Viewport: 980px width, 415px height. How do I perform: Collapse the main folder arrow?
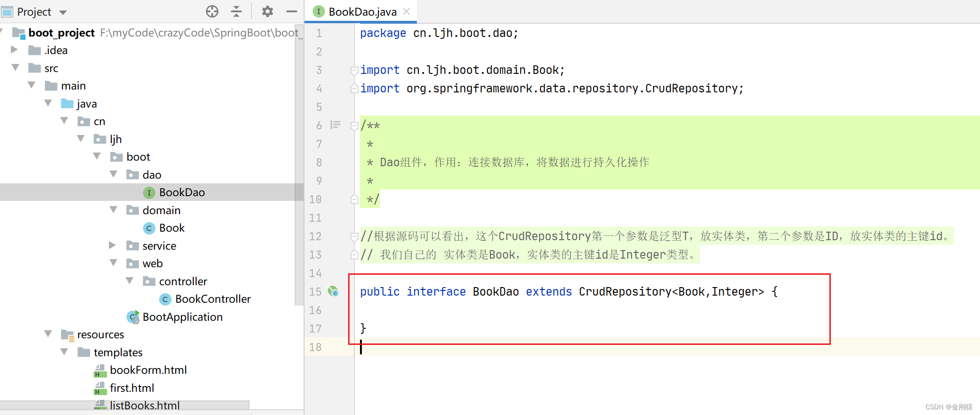coord(32,85)
